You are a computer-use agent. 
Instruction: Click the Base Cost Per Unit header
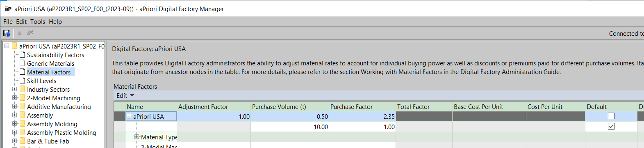click(x=489, y=106)
